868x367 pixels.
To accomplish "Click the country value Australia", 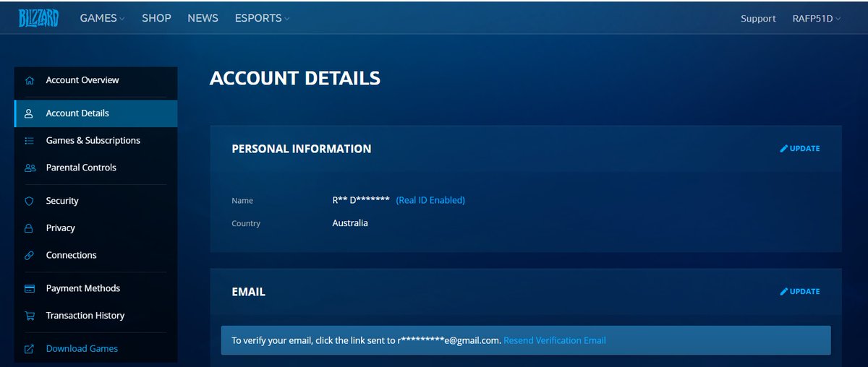I will [350, 223].
